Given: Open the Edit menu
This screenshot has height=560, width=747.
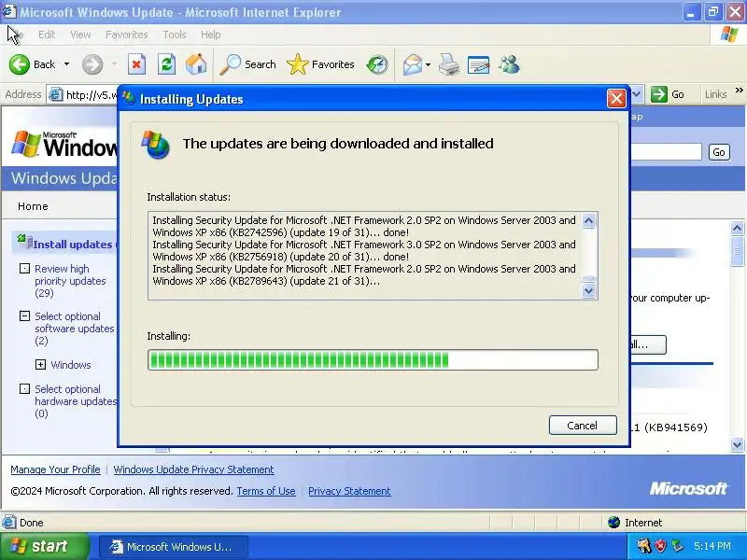Looking at the screenshot, I should pos(47,35).
